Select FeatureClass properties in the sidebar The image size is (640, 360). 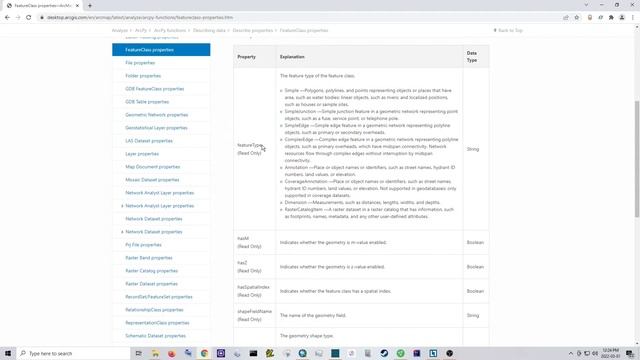pyautogui.click(x=161, y=50)
